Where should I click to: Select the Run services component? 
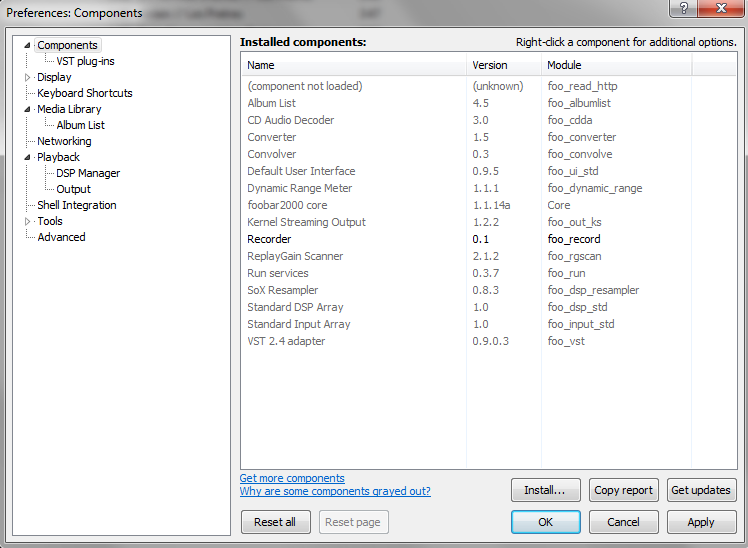488,273
